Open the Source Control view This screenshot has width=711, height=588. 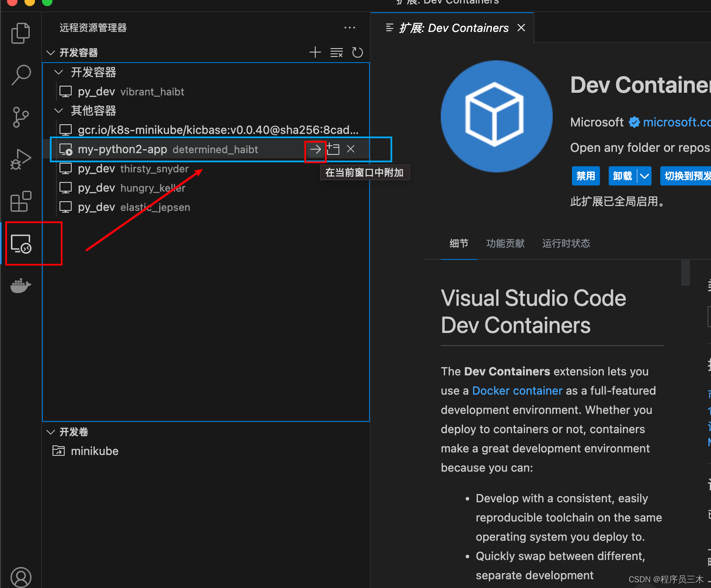pyautogui.click(x=21, y=117)
